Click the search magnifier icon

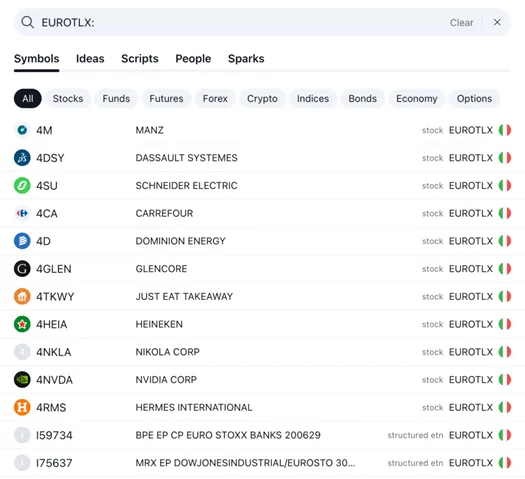[27, 22]
